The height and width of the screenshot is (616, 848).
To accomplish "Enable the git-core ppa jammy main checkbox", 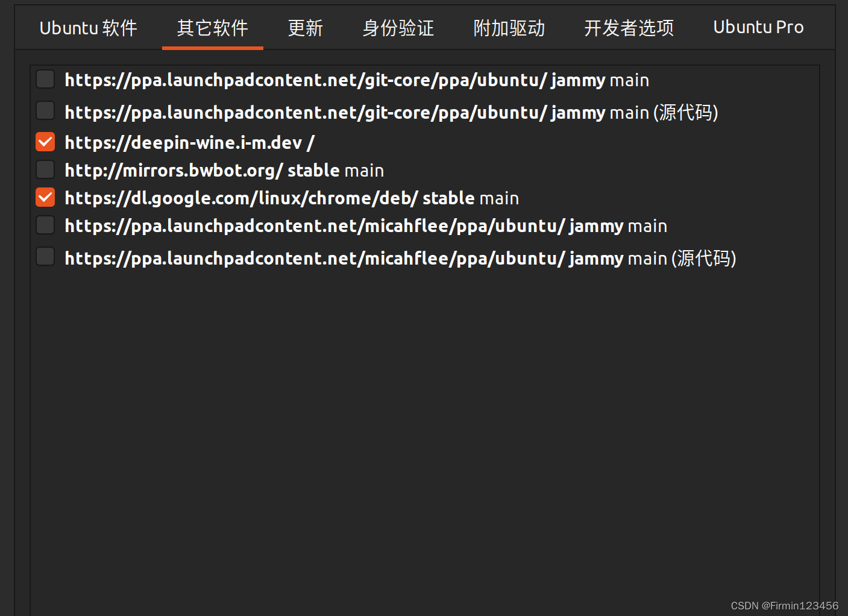I will coord(45,79).
